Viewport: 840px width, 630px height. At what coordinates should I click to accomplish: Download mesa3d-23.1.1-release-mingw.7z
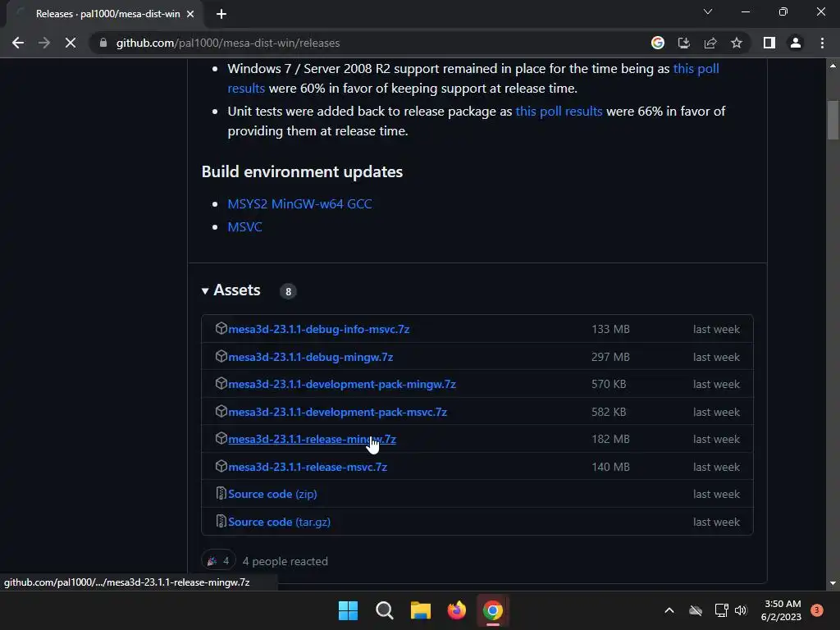tap(312, 440)
